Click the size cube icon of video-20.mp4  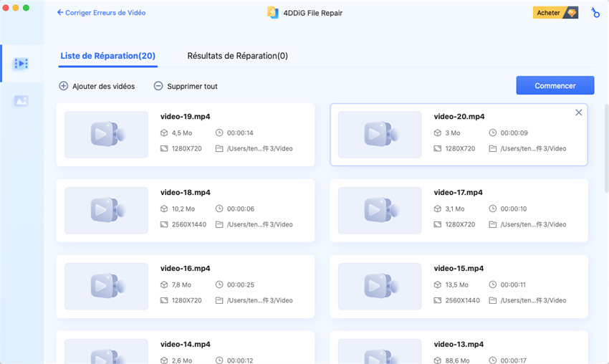point(437,133)
